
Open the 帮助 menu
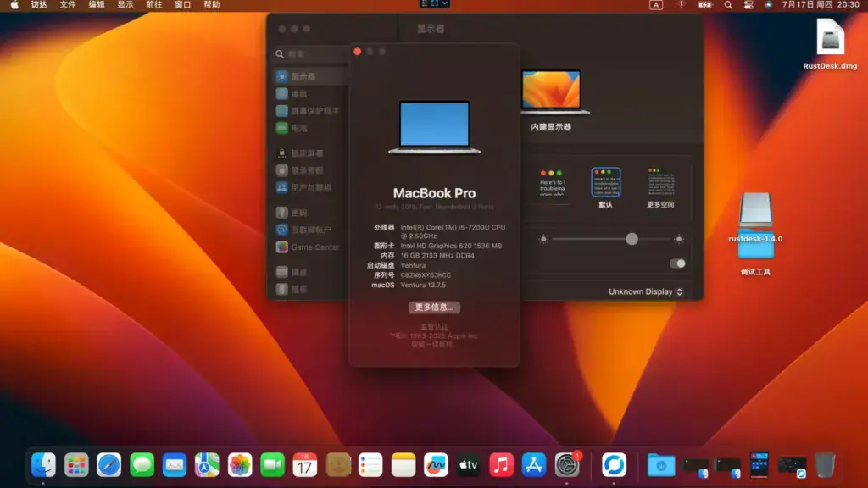[x=211, y=5]
